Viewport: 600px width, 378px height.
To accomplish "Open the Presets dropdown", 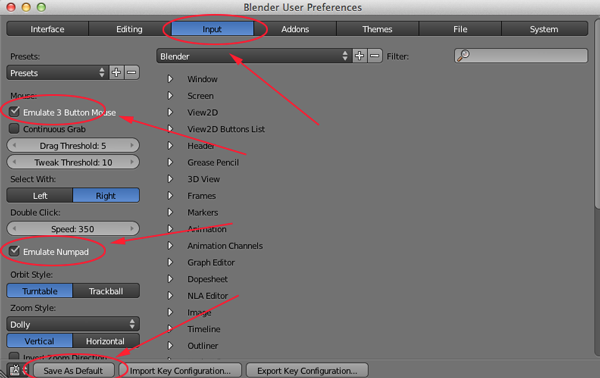I will tap(57, 73).
